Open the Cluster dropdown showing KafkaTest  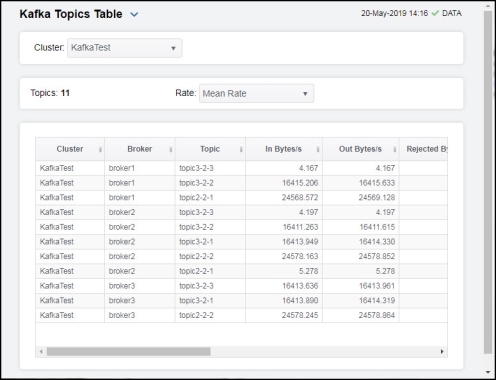[125, 48]
